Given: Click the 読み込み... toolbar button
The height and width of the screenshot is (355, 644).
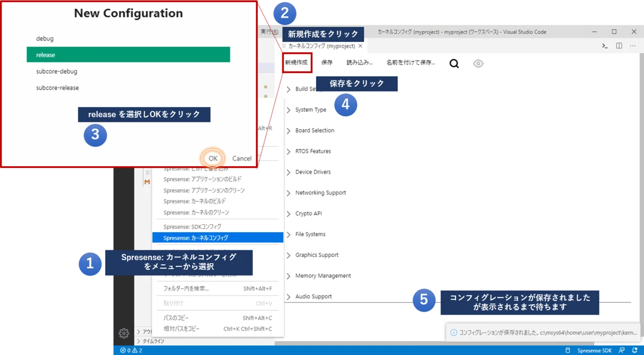Looking at the screenshot, I should pyautogui.click(x=360, y=63).
